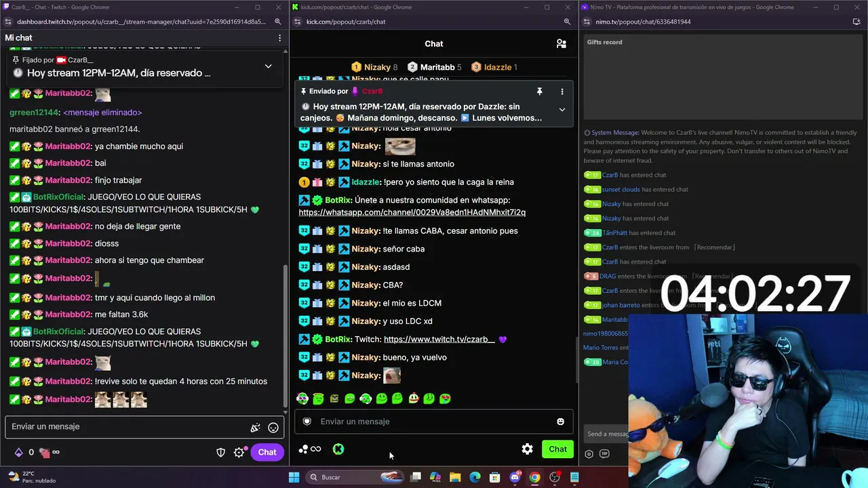The image size is (868, 488).
Task: Open Twitch chat settings gear
Action: tap(239, 452)
